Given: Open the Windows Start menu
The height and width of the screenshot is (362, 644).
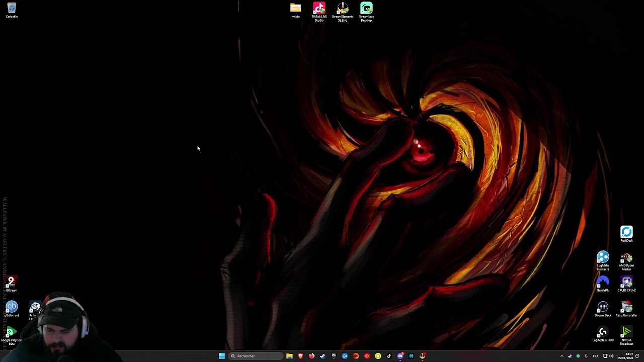Looking at the screenshot, I should (222, 356).
